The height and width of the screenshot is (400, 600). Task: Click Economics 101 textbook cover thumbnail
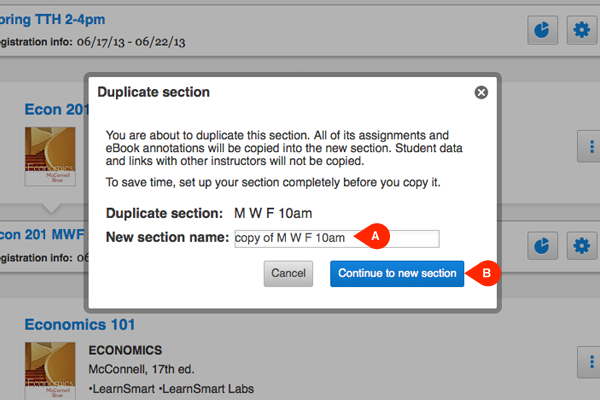coord(51,371)
